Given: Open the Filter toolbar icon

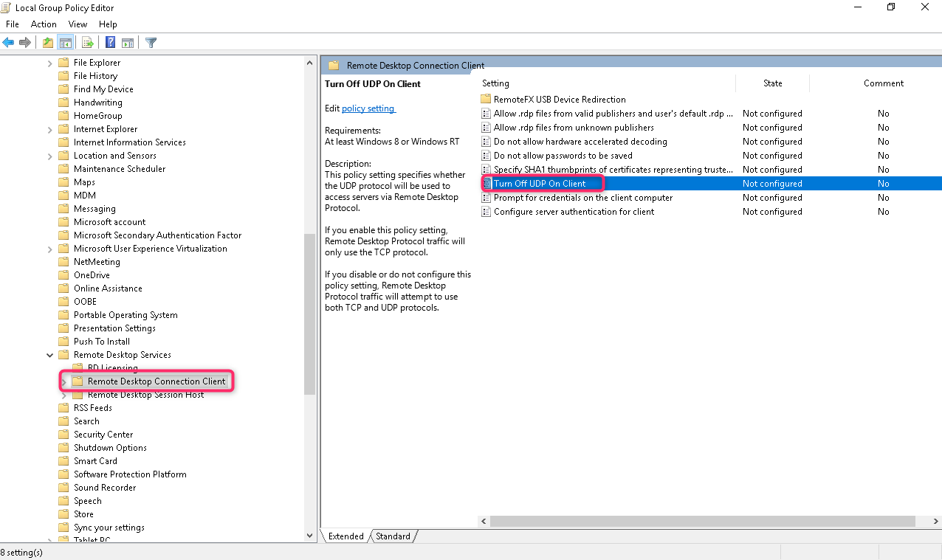Looking at the screenshot, I should [151, 42].
